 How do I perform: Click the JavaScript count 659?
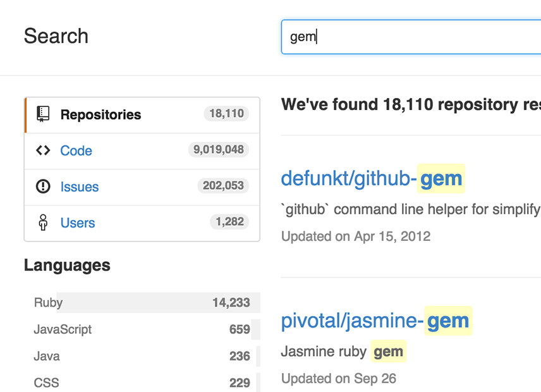click(x=240, y=329)
